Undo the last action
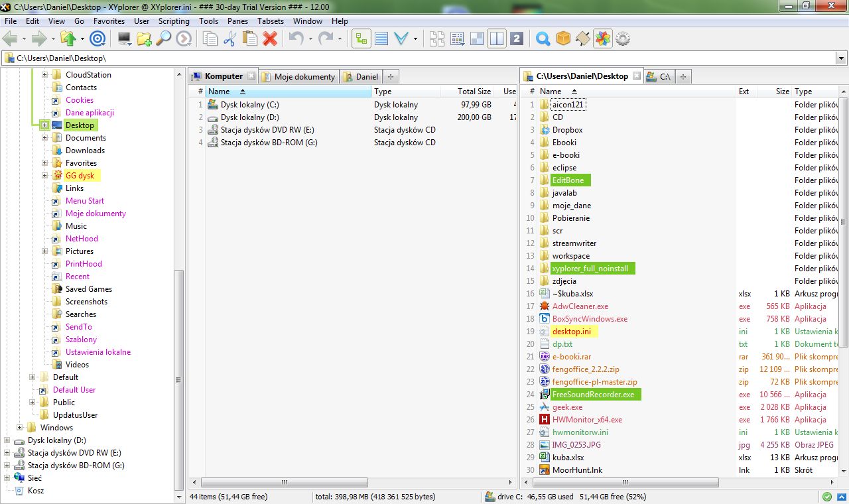The image size is (849, 504). click(x=295, y=38)
